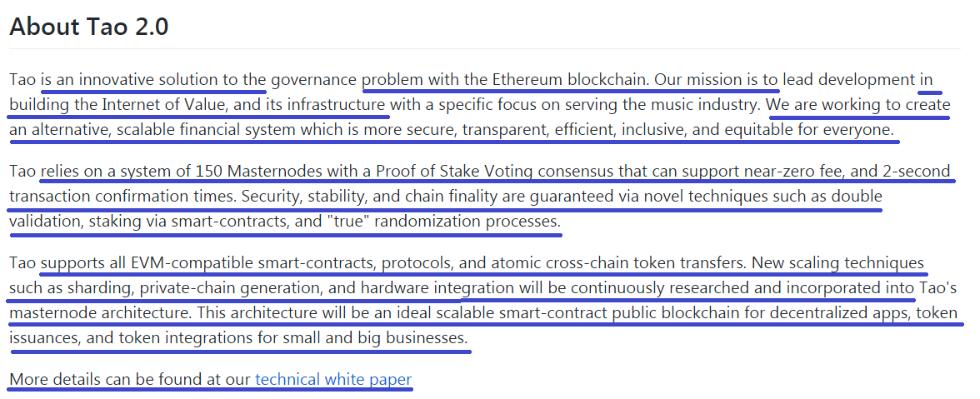Click the words "near-zero fee"

(772, 172)
